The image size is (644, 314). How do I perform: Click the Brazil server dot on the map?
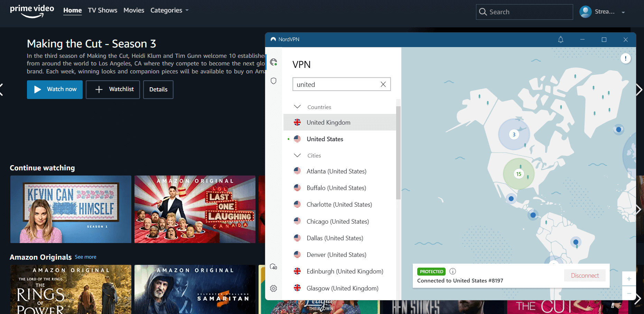click(576, 242)
